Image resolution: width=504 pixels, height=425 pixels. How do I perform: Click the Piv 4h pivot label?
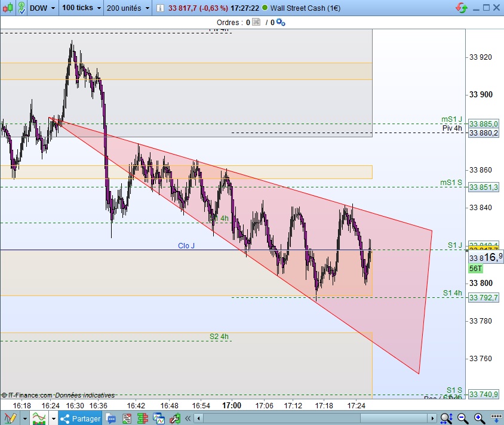(452, 128)
